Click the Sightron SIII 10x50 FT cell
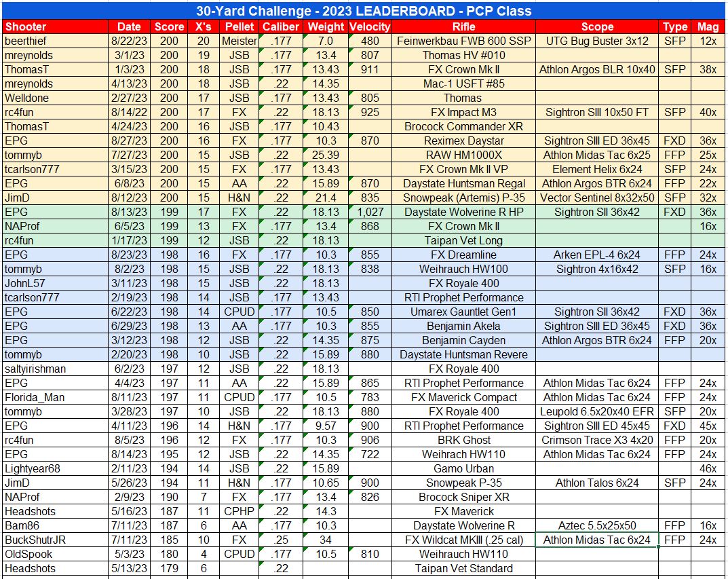 click(597, 113)
